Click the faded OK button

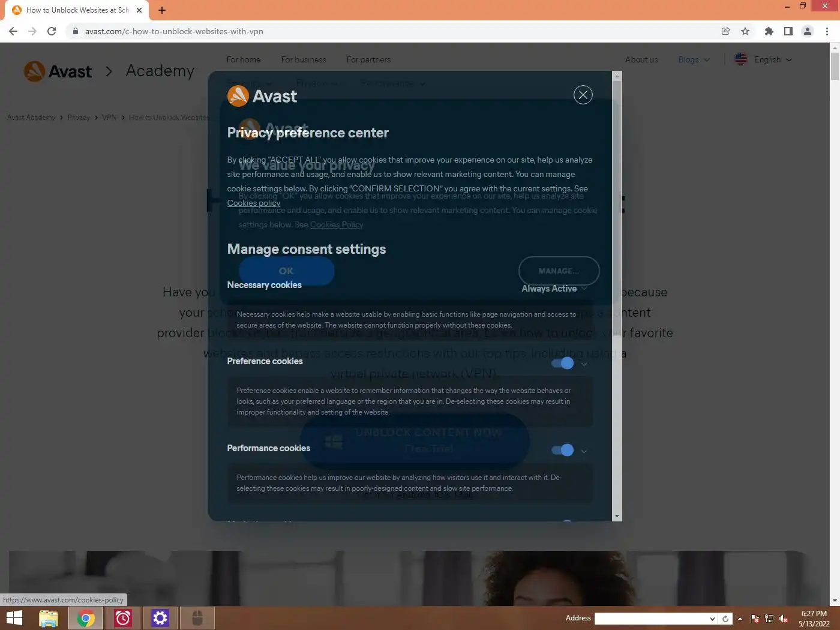pyautogui.click(x=286, y=271)
